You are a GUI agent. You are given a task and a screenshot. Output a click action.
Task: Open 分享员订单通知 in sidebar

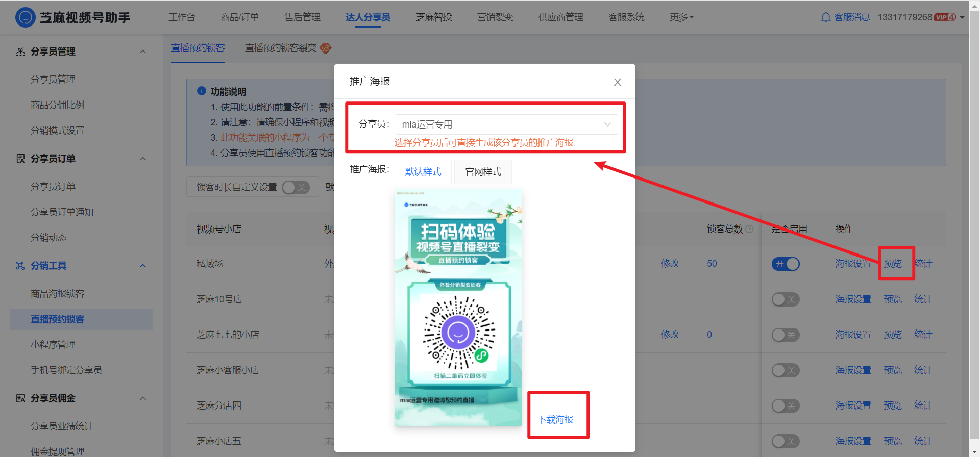pyautogui.click(x=62, y=212)
